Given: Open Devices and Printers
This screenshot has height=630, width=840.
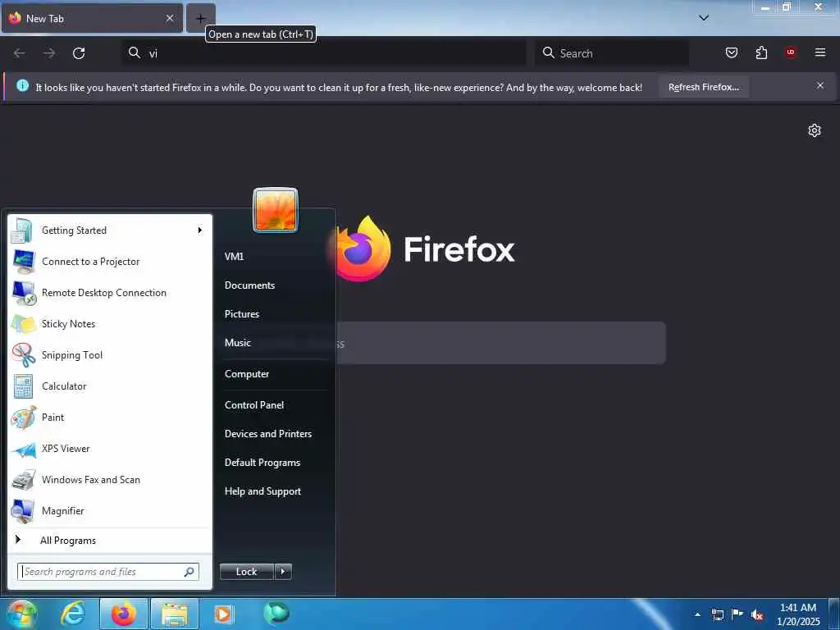Looking at the screenshot, I should tap(268, 434).
